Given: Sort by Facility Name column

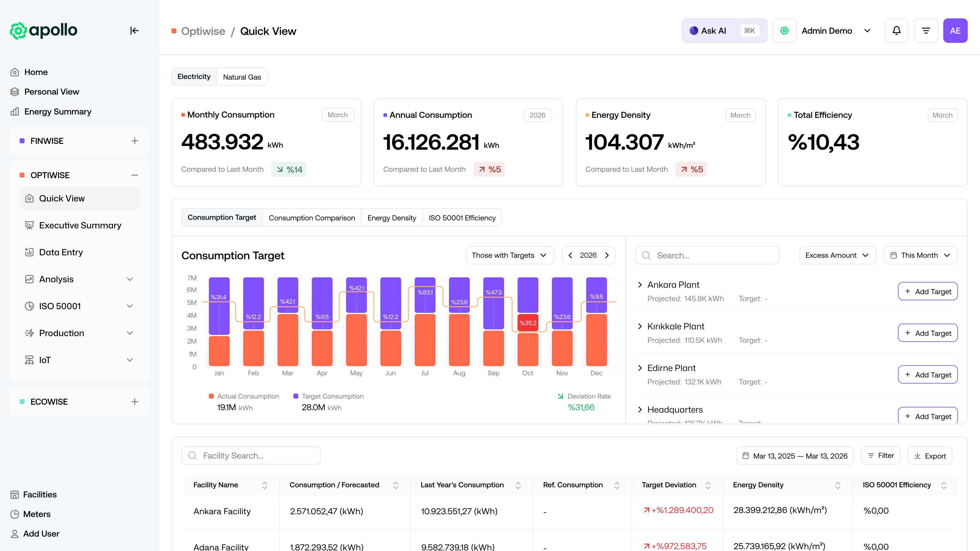Looking at the screenshot, I should 264,485.
